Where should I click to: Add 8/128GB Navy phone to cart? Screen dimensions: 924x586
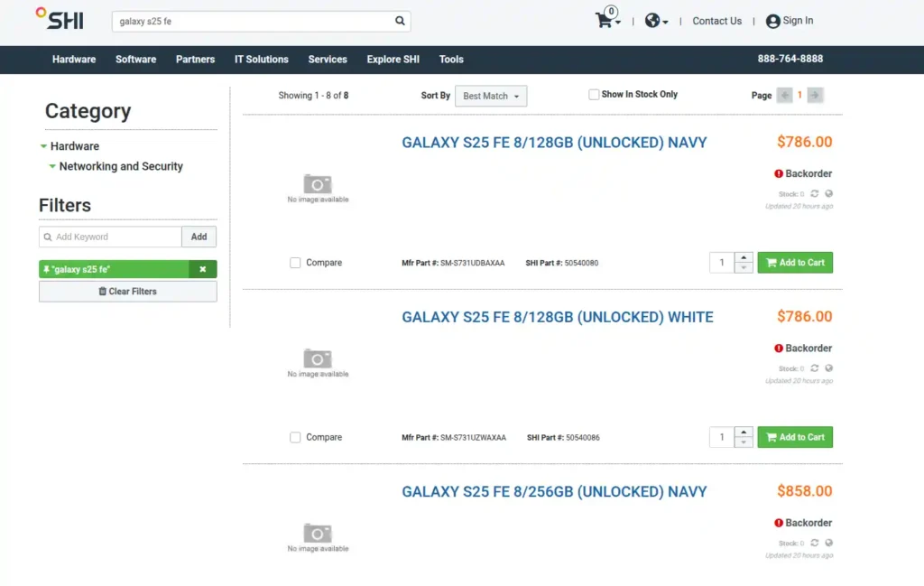click(795, 263)
